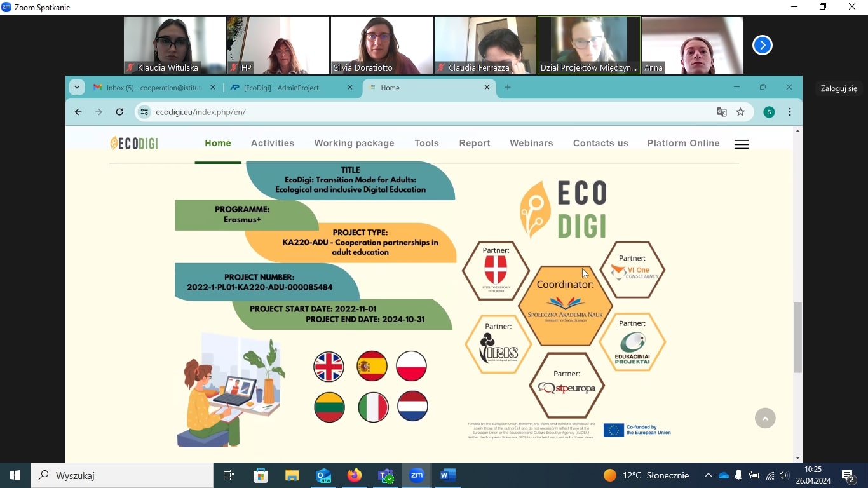Screen dimensions: 868x488
Task: Select Dział Projektów Międzyn... video thumbnail
Action: coord(589,45)
